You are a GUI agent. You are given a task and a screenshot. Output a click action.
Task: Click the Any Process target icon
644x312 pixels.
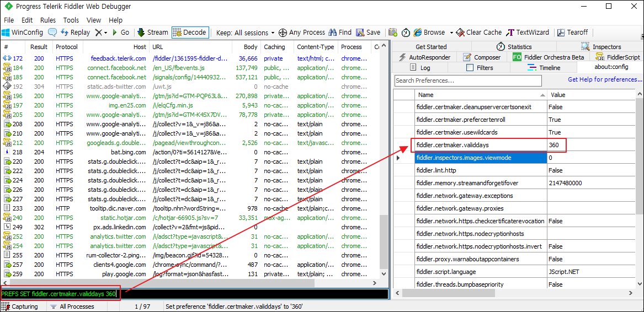pos(283,33)
